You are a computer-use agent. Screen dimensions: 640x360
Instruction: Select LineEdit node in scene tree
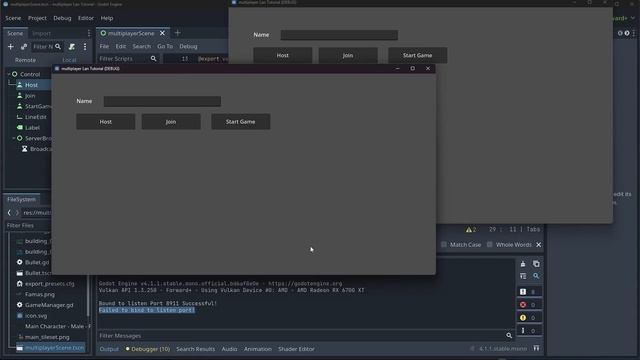[x=36, y=117]
